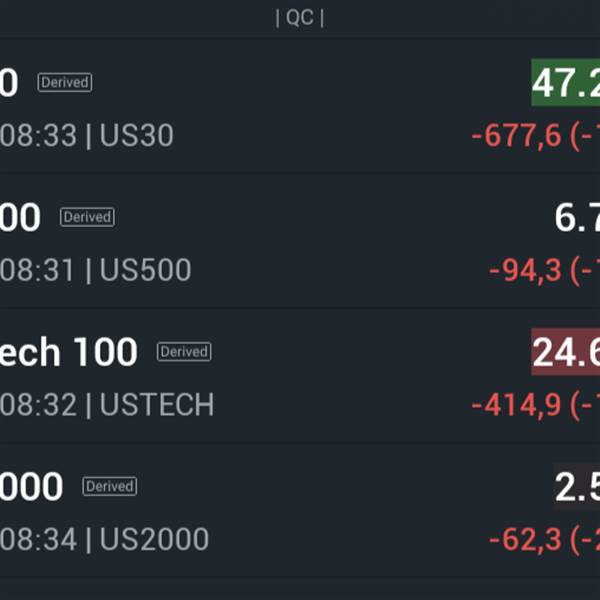Click the Derived badge in the US30 row
The image size is (600, 600).
pos(65,83)
